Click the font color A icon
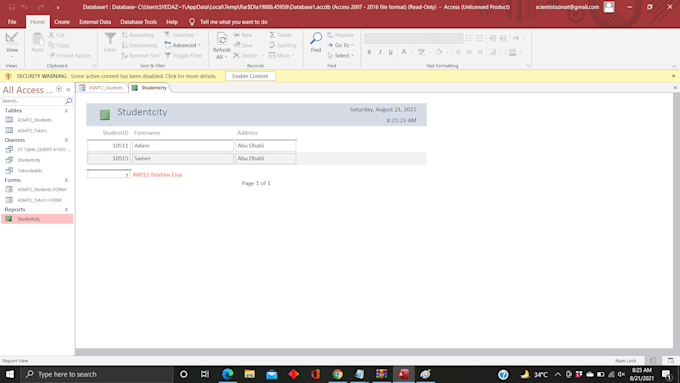 pyautogui.click(x=404, y=52)
